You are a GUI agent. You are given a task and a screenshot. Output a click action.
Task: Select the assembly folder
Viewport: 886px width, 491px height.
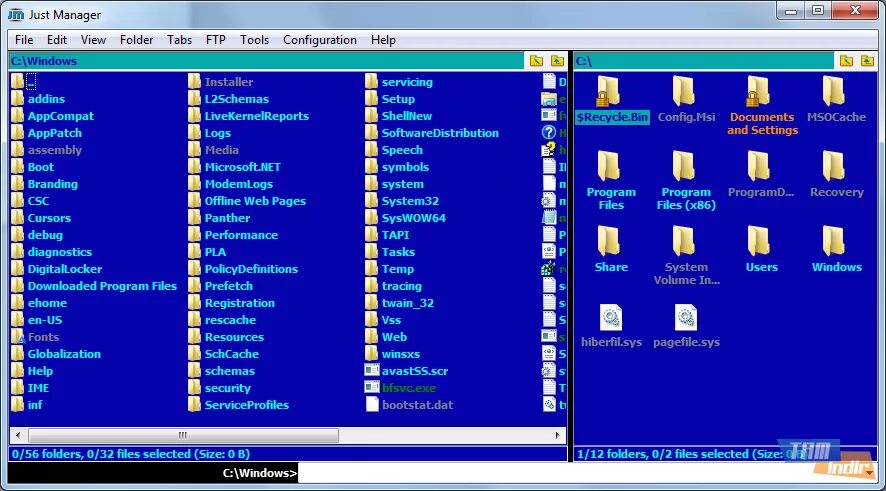click(x=55, y=150)
